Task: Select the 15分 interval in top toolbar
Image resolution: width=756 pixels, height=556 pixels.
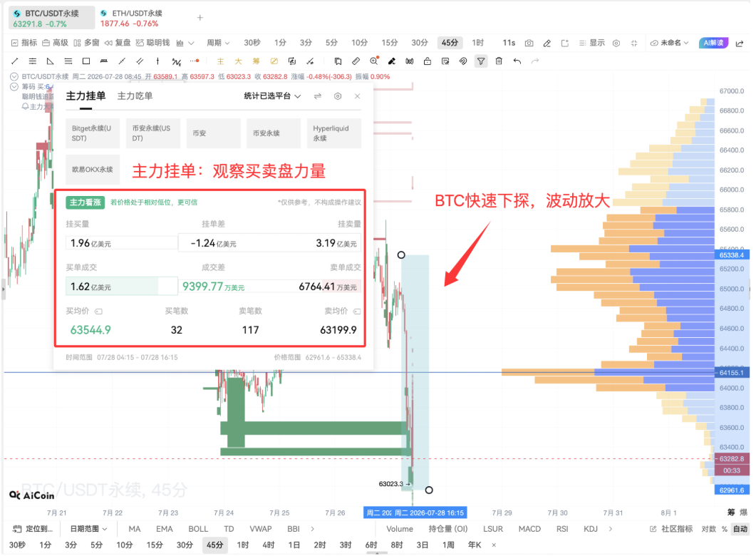Action: click(x=390, y=43)
